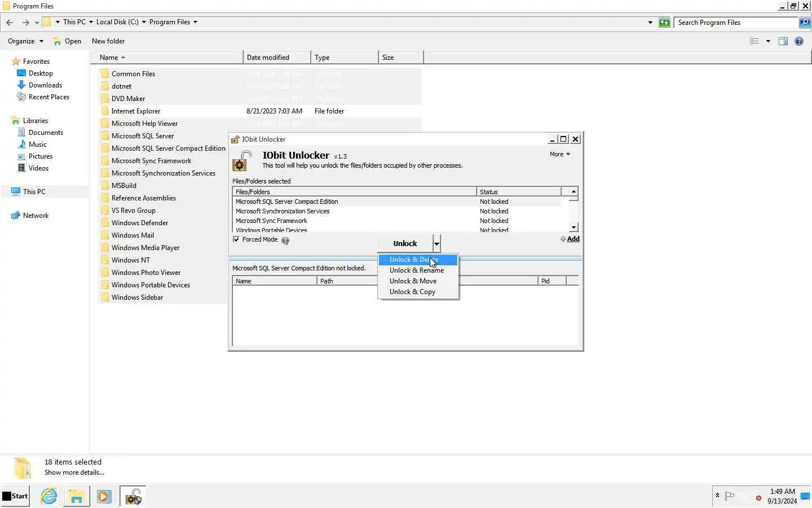Show hidden tray icons arrow
Screen dimensions: 812x508
click(x=717, y=496)
